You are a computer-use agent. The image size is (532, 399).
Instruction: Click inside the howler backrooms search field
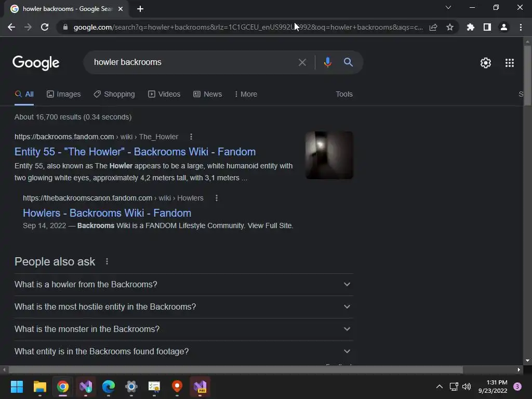click(193, 62)
